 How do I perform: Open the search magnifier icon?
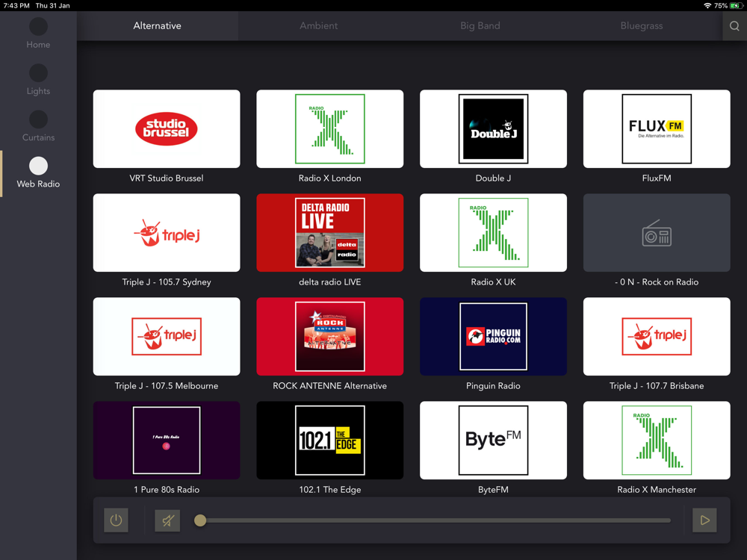(x=734, y=25)
